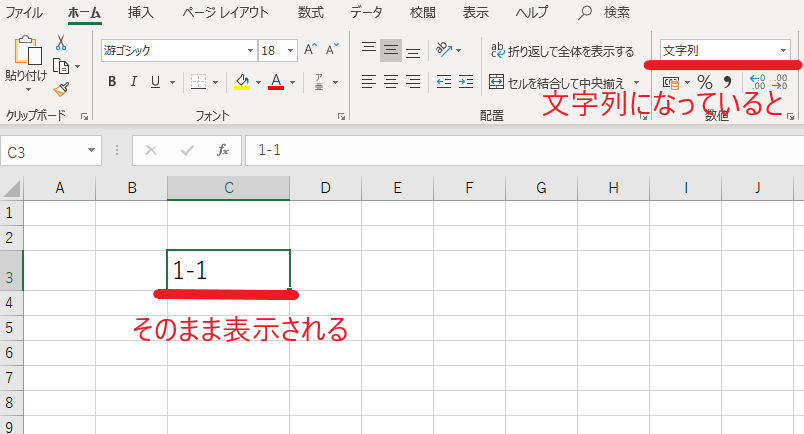Click insert function fx icon
This screenshot has height=434, width=804.
(x=223, y=150)
